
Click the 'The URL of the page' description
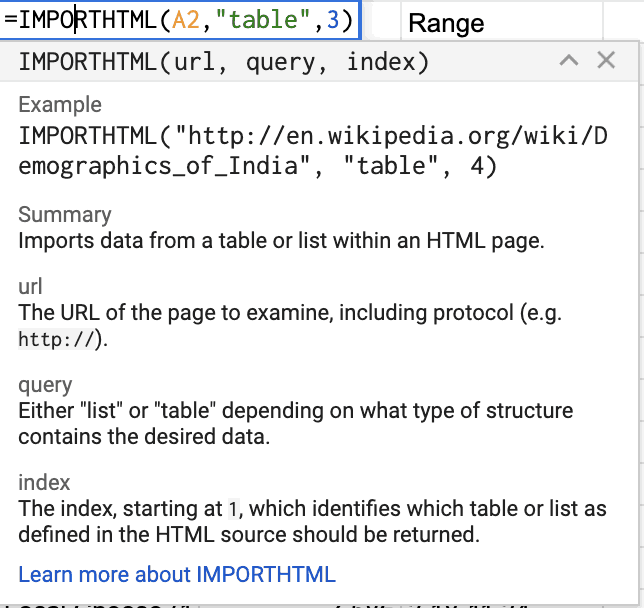click(x=290, y=325)
